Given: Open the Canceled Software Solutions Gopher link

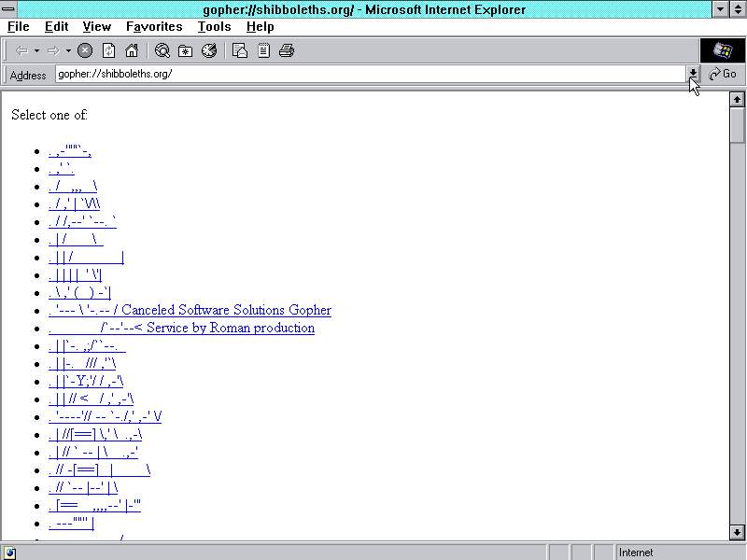Looking at the screenshot, I should 226,310.
